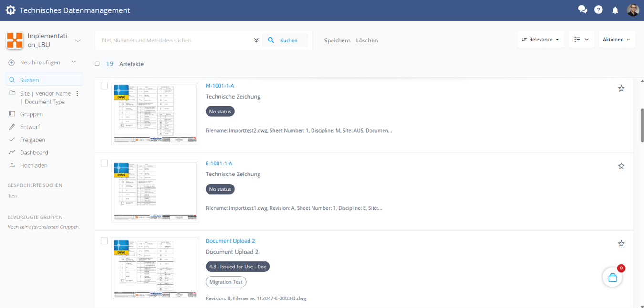Expand advanced search options double chevron

click(256, 41)
